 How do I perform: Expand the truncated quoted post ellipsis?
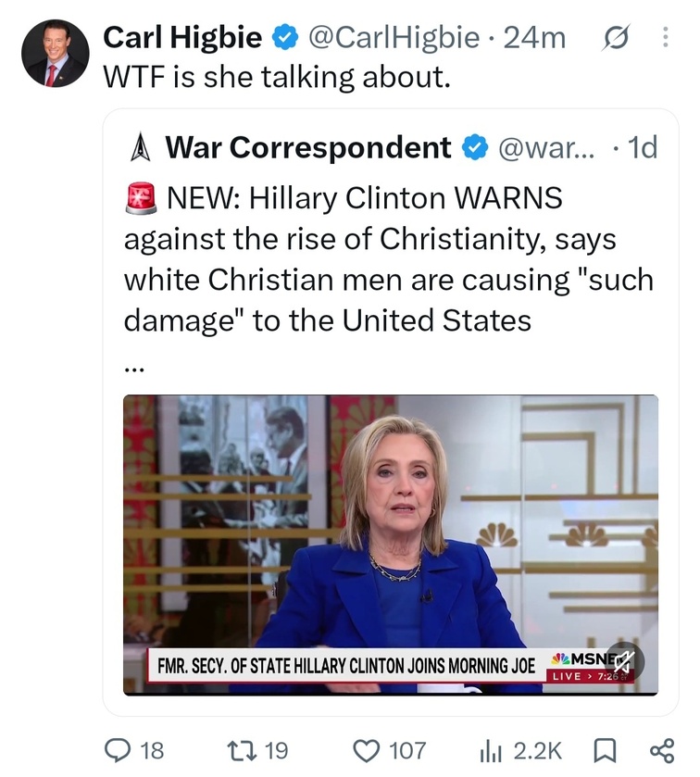point(134,369)
